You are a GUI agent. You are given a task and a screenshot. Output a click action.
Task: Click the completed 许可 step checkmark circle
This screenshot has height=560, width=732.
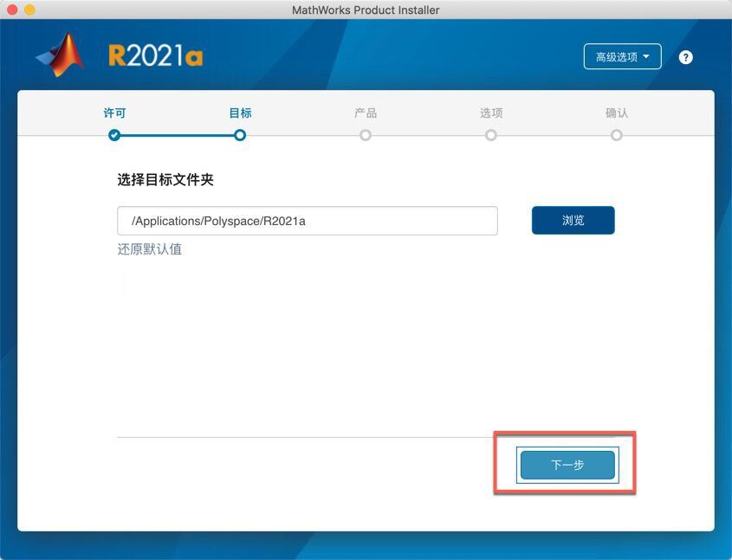click(114, 135)
